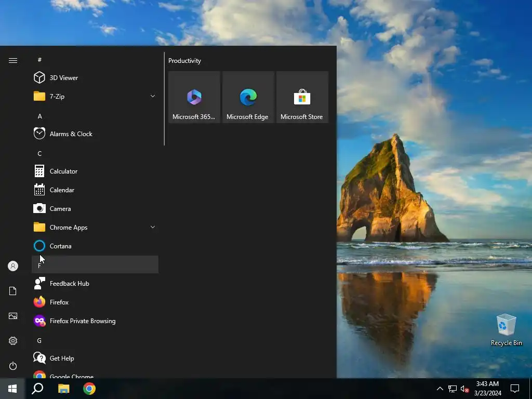Launch Alarms & Clock app
532x399 pixels.
coord(95,134)
